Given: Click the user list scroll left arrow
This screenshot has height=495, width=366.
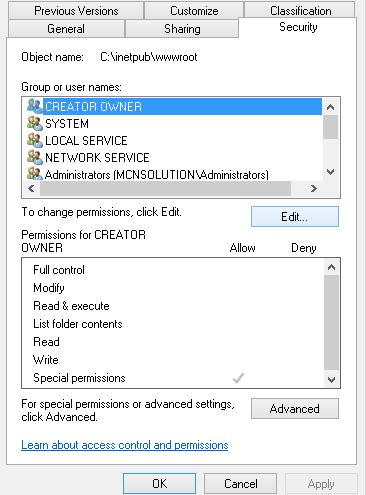Looking at the screenshot, I should point(31,189).
